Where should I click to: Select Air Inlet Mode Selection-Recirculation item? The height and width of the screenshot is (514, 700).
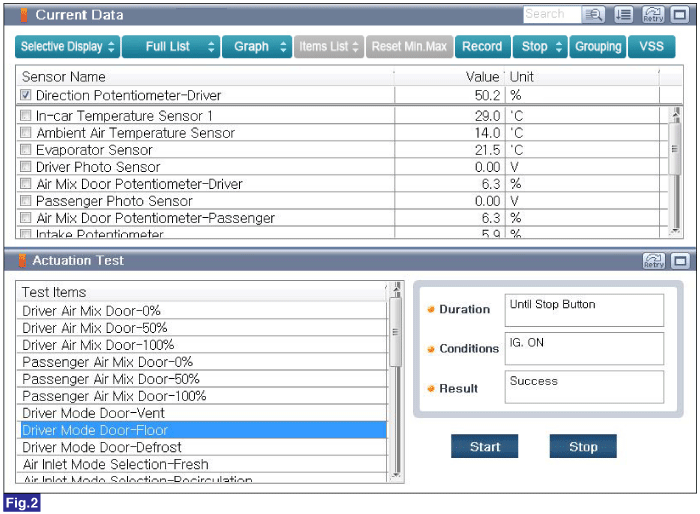coord(202,478)
